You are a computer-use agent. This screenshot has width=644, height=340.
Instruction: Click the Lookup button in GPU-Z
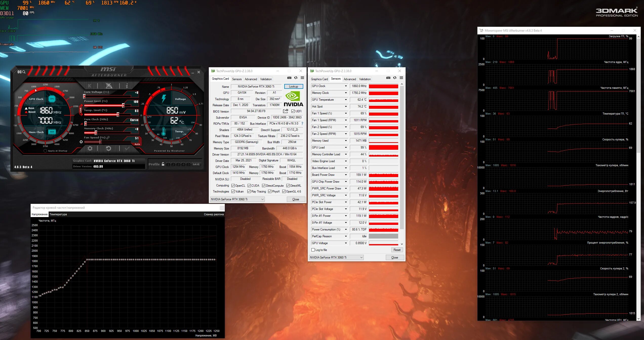293,87
